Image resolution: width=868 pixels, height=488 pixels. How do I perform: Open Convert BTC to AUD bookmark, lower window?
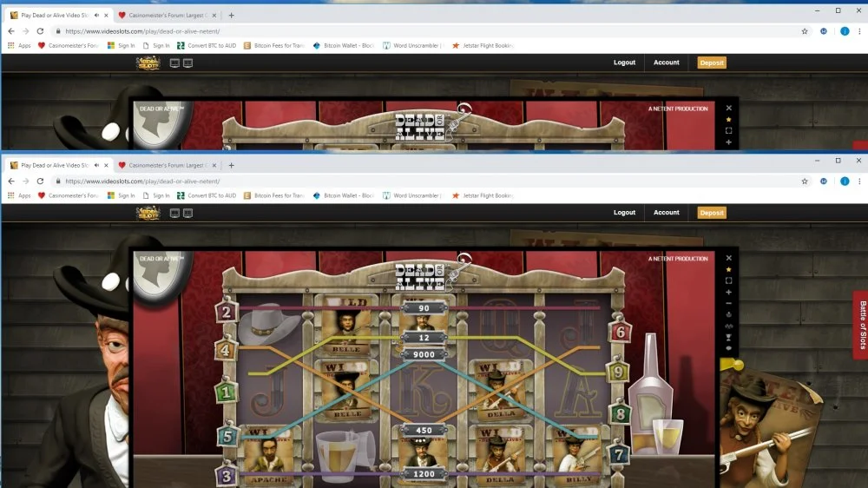point(207,195)
